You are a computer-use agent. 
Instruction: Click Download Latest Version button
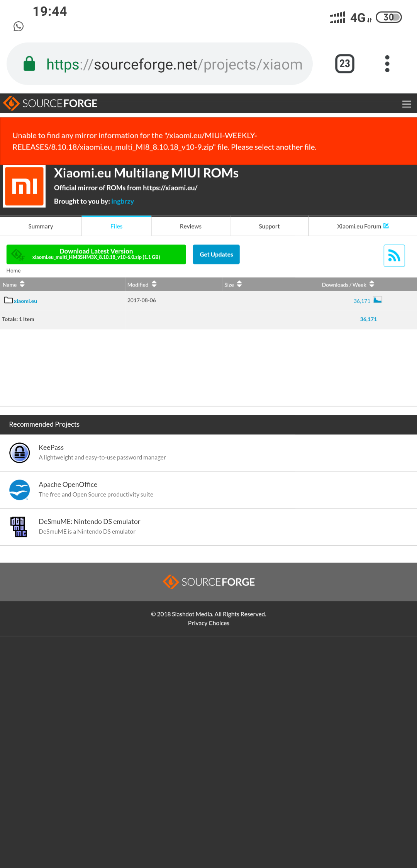click(96, 254)
